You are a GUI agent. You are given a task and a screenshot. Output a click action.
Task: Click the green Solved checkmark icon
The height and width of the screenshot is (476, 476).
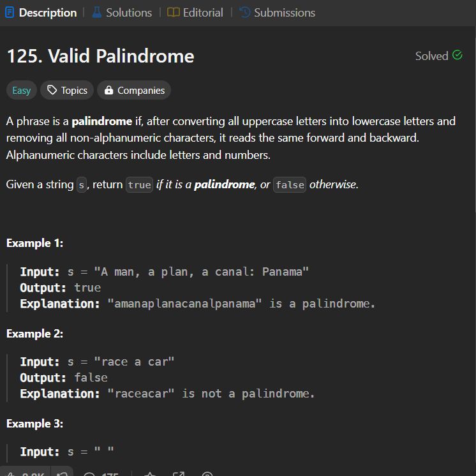457,56
